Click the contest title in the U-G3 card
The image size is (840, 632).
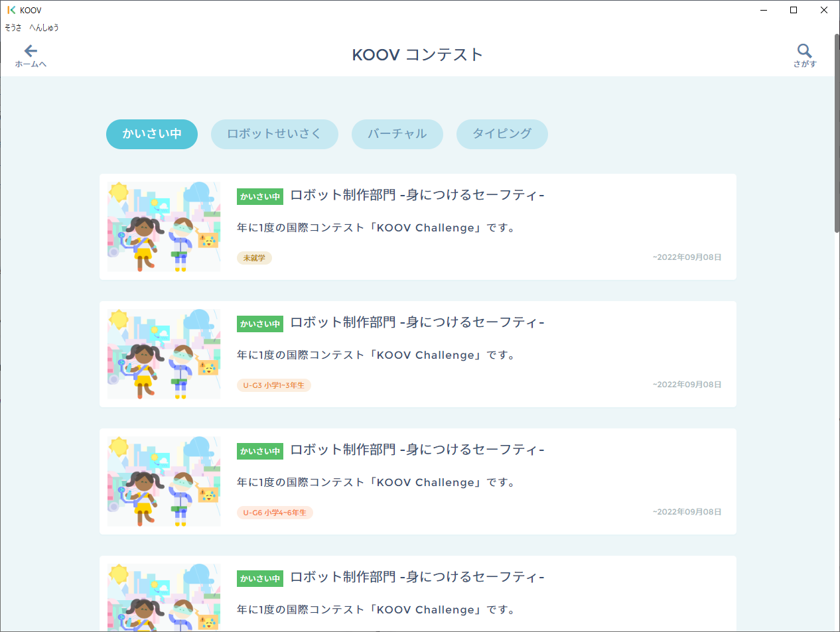417,322
